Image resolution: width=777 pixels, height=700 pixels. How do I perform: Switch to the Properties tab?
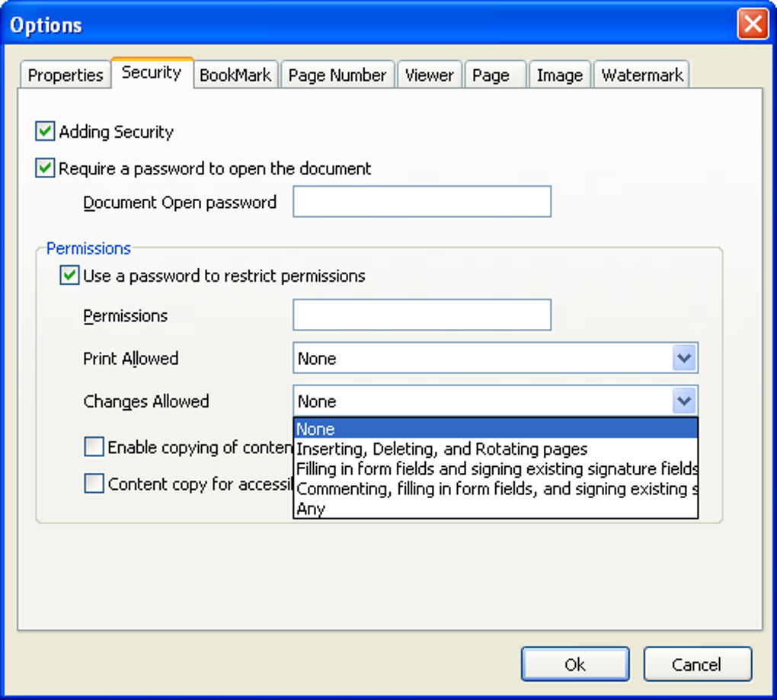pyautogui.click(x=66, y=75)
